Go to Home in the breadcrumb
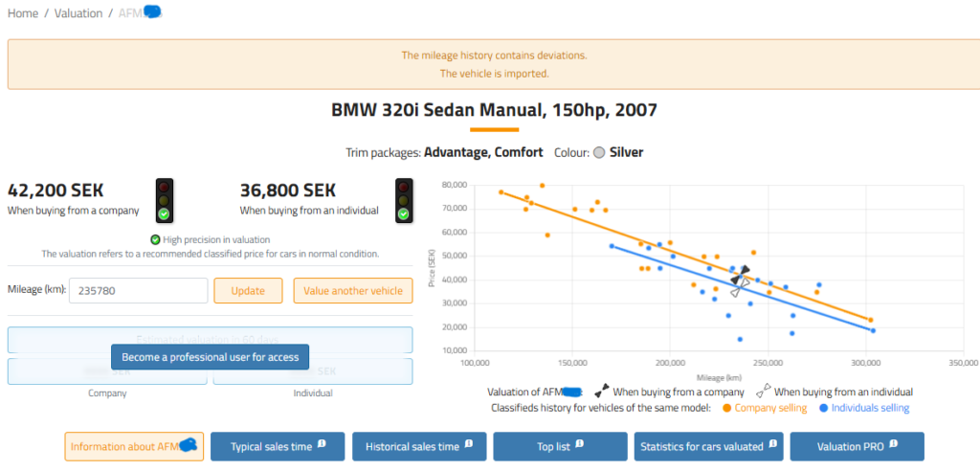Image resolution: width=980 pixels, height=471 pixels. (x=23, y=13)
